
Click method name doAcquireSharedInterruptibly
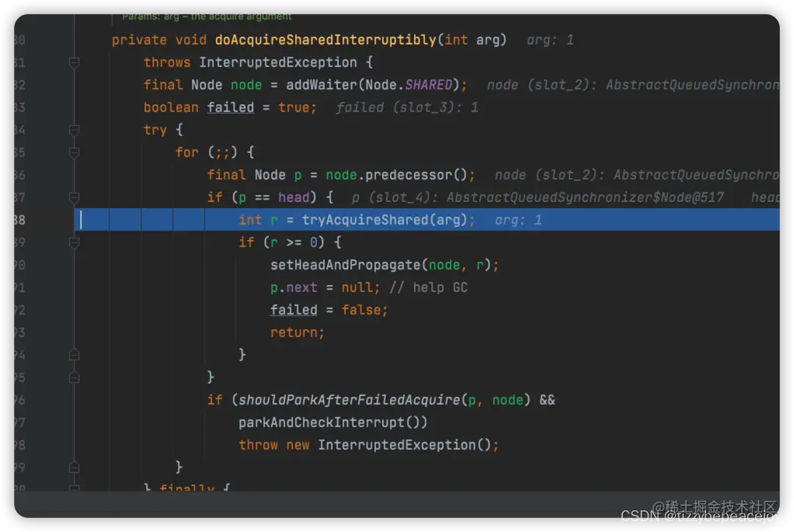coord(326,40)
